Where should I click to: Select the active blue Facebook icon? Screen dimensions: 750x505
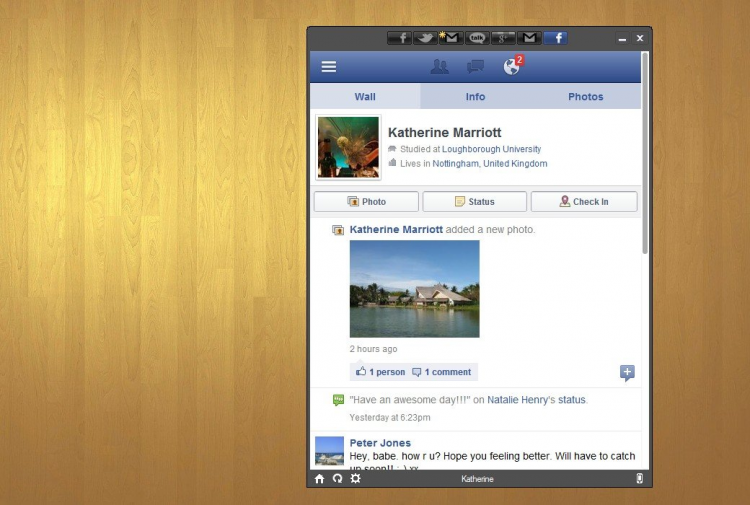555,38
